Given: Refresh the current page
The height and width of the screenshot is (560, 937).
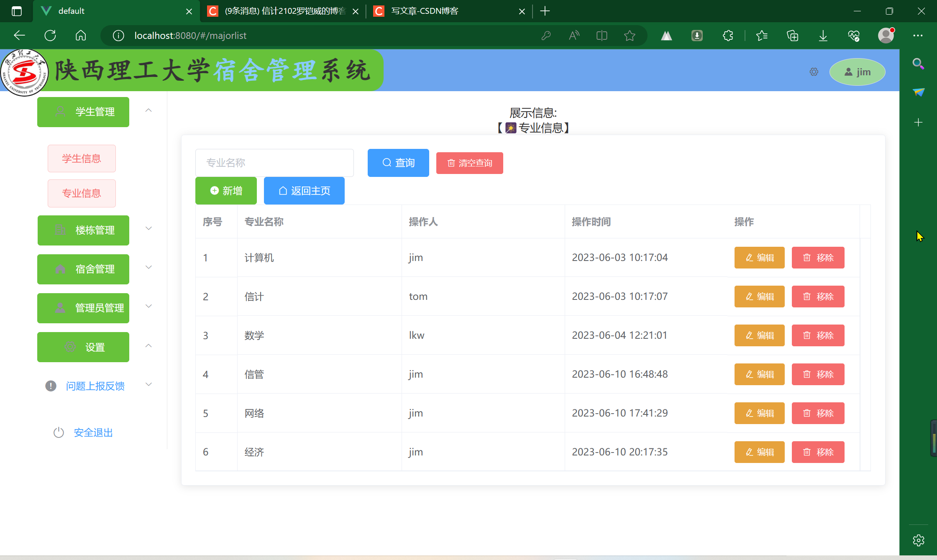Looking at the screenshot, I should tap(50, 36).
